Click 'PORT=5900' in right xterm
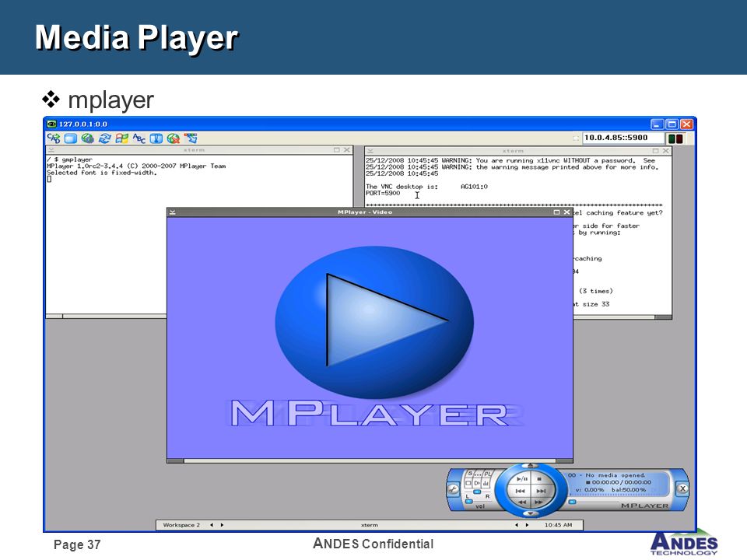Viewport: 747px width, 560px height. pyautogui.click(x=383, y=194)
